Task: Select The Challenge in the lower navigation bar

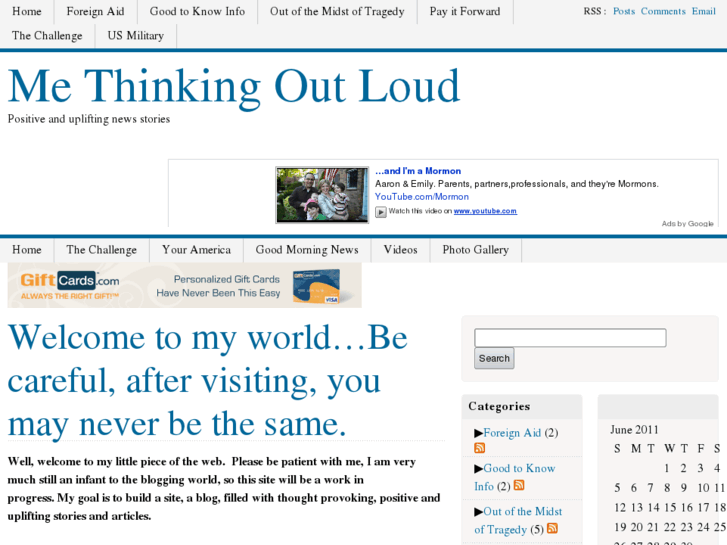Action: (102, 250)
